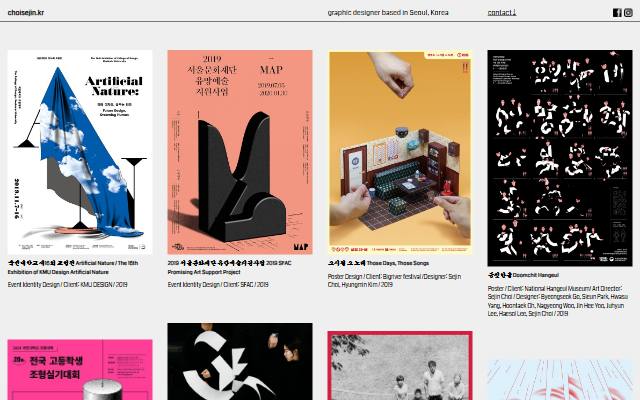The height and width of the screenshot is (400, 640).
Task: Open the red-framed black-and-white photo poster
Action: 400,366
